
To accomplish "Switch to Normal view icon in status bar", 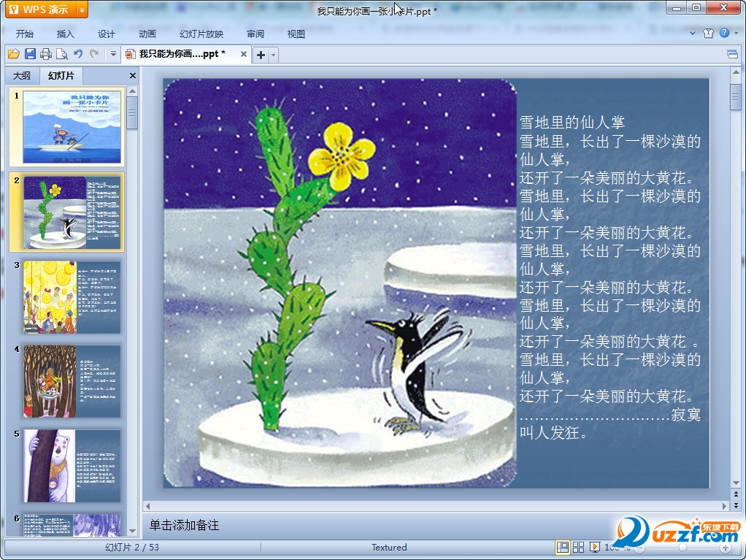I will [562, 548].
